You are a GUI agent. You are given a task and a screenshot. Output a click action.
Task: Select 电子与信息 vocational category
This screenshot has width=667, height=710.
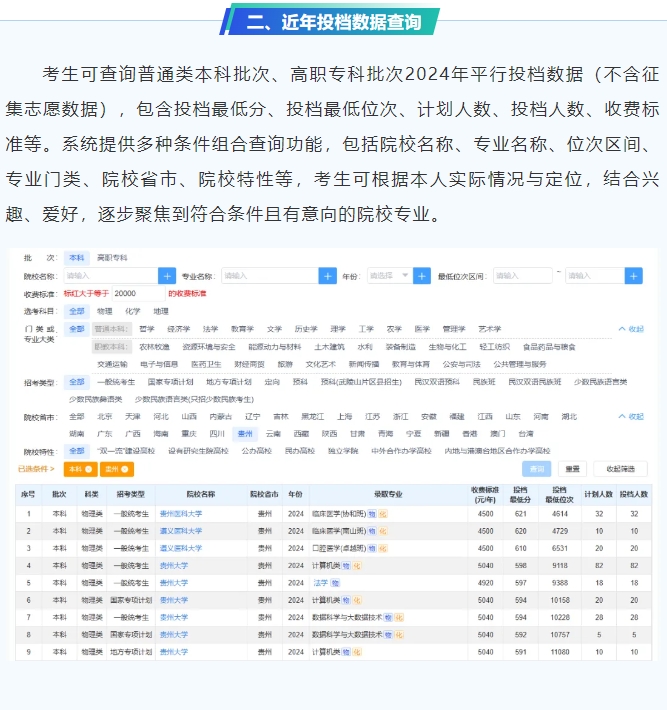[x=159, y=364]
